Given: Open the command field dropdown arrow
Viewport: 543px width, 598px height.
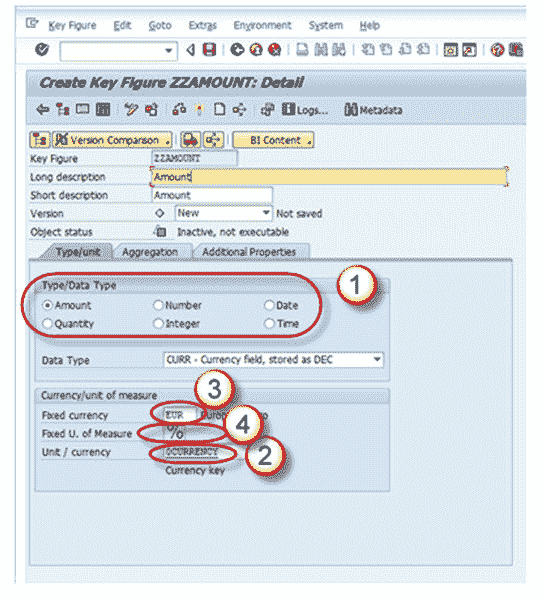Looking at the screenshot, I should click(x=168, y=50).
